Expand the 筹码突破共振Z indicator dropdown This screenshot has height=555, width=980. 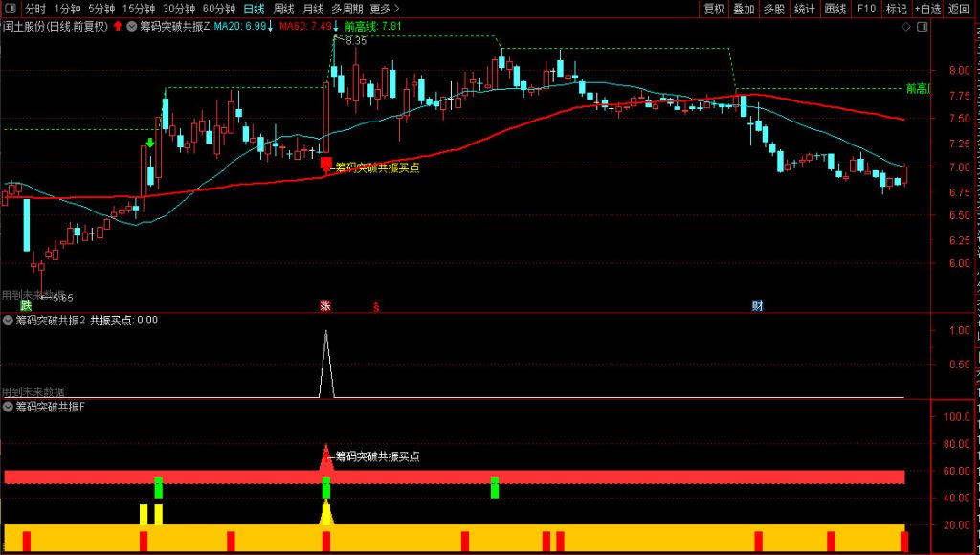pos(132,26)
